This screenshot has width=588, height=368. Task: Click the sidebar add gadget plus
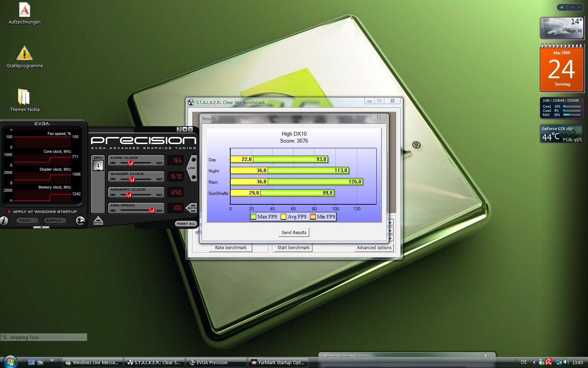click(x=562, y=7)
